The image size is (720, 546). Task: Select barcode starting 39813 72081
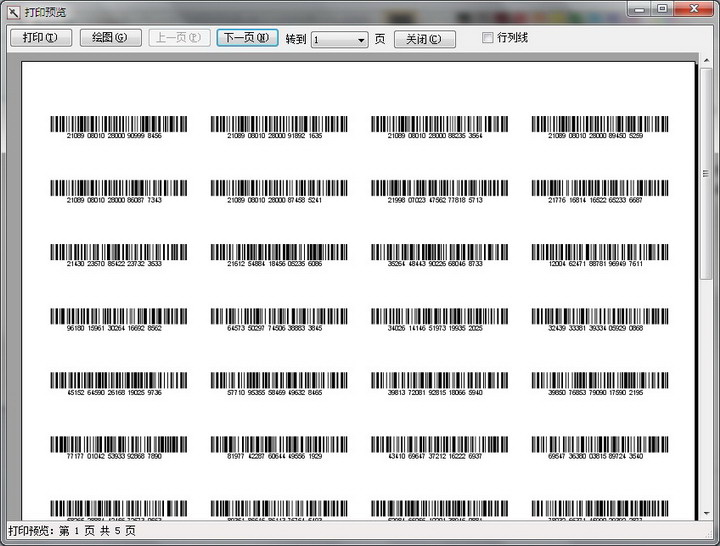pos(439,384)
